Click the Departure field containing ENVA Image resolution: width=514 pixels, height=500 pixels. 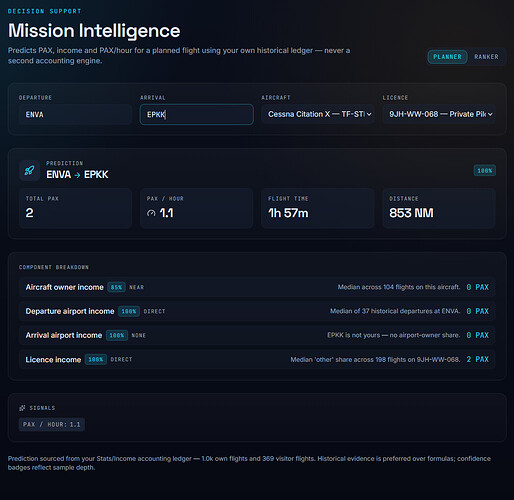[75, 114]
